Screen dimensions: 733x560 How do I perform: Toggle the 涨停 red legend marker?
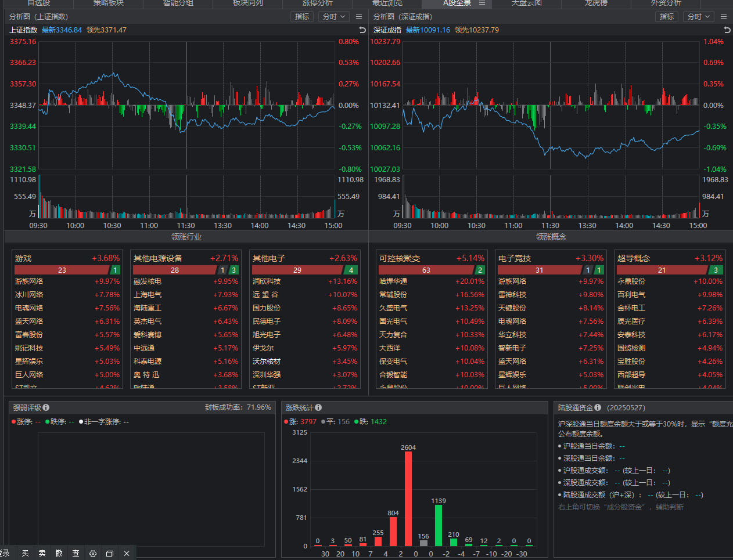coord(13,422)
